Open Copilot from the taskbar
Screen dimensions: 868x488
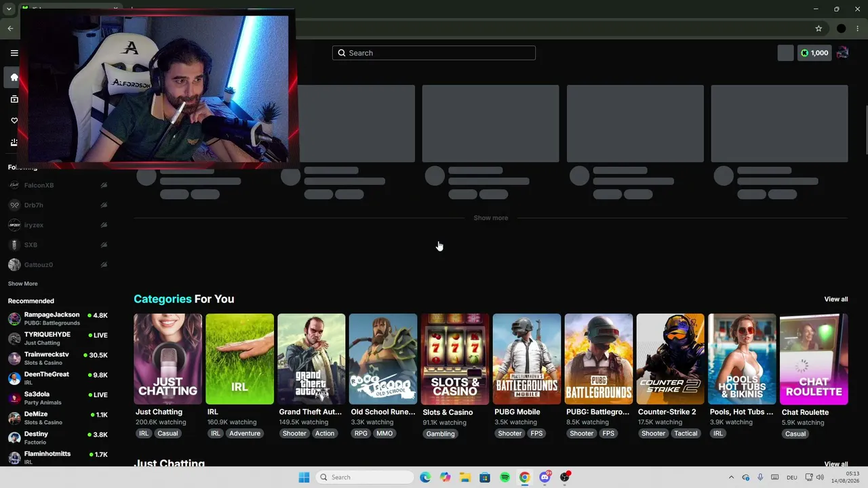coord(445,477)
